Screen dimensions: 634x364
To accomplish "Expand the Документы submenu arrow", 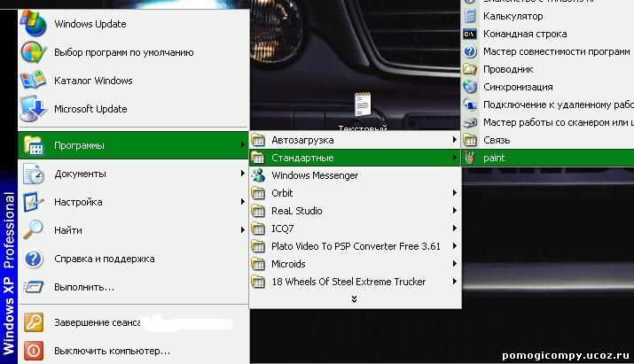I will (x=243, y=174).
